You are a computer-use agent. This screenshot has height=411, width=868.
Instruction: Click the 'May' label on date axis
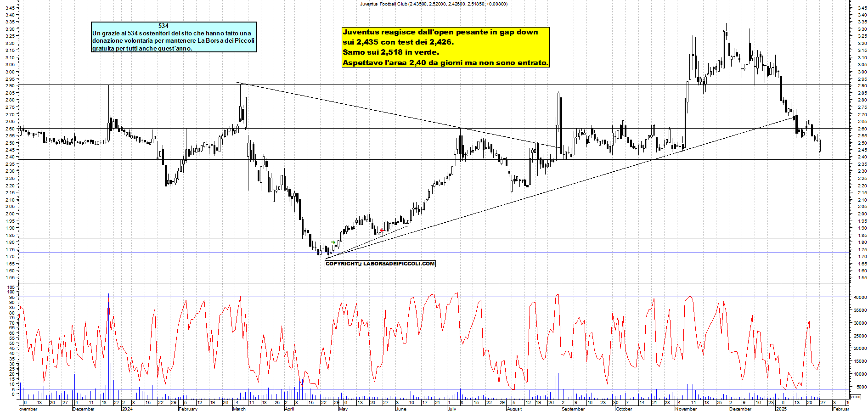point(343,409)
